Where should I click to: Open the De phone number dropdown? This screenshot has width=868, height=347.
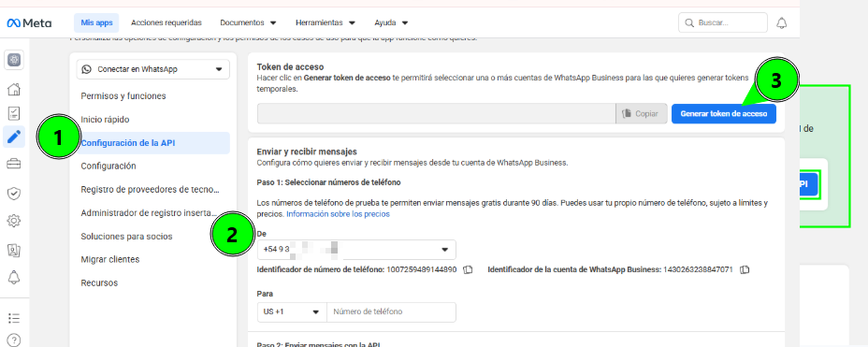356,250
